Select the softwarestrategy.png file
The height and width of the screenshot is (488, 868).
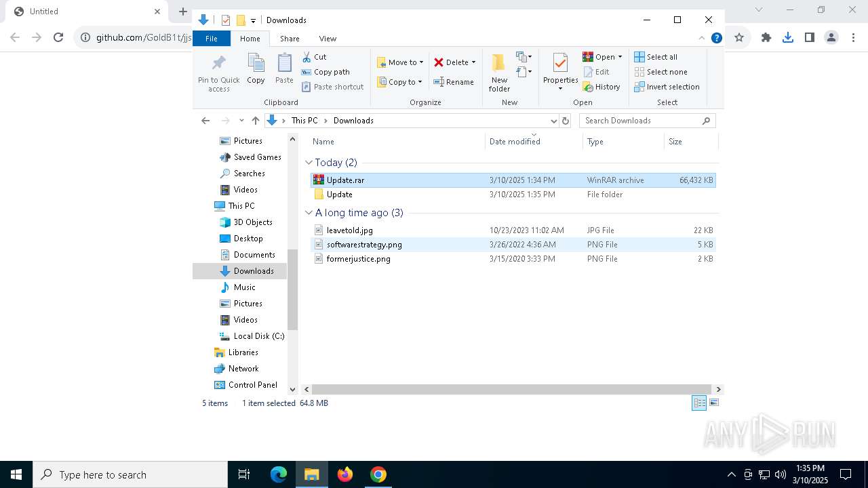point(513,245)
